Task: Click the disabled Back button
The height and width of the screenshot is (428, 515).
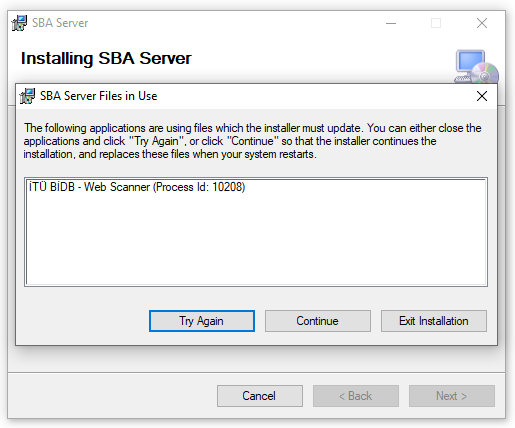Action: click(x=356, y=396)
